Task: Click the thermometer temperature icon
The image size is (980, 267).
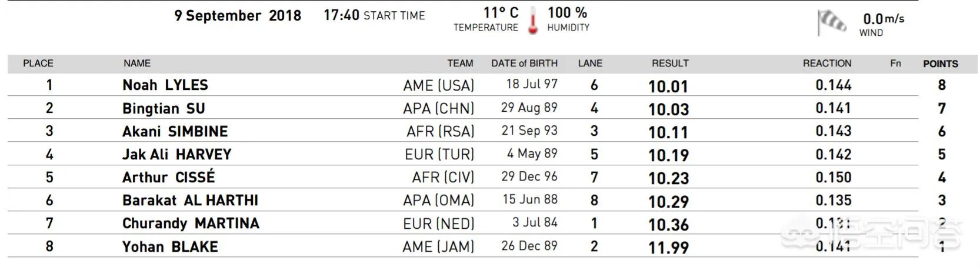Action: click(x=533, y=21)
